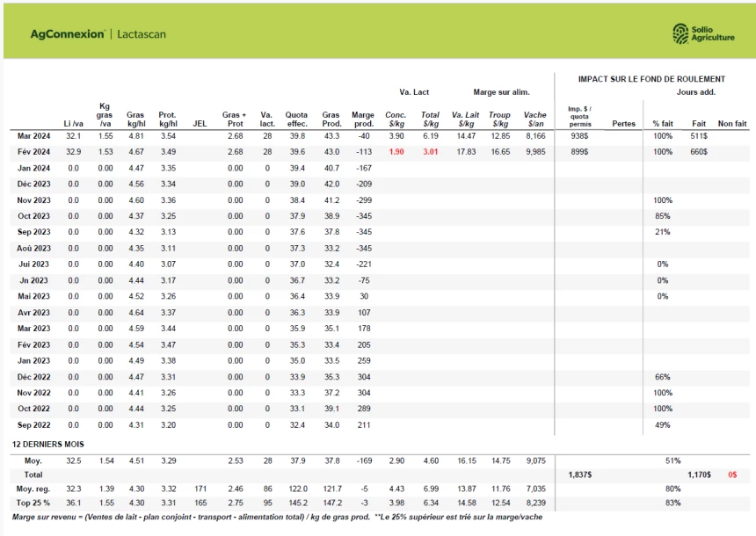Select the Quota effec. column header

coord(297,120)
